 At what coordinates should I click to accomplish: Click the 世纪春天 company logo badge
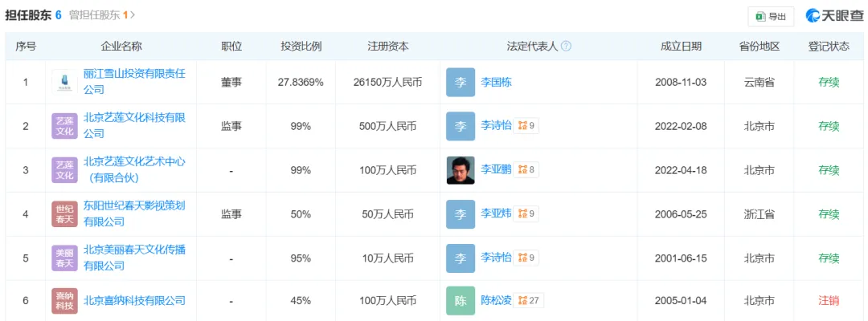[65, 214]
